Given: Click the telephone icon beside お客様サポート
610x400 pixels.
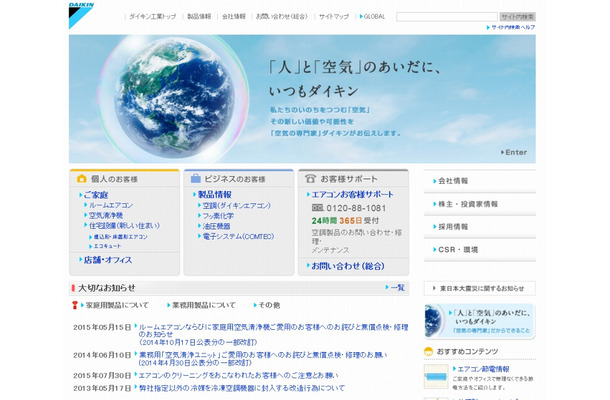Looking at the screenshot, I should [x=310, y=179].
